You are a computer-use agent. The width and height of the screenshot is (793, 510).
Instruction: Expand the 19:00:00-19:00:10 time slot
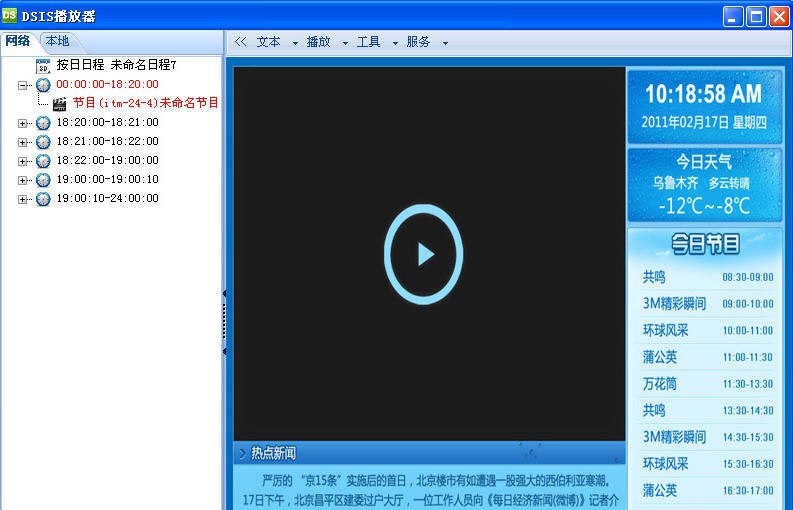[x=22, y=181]
